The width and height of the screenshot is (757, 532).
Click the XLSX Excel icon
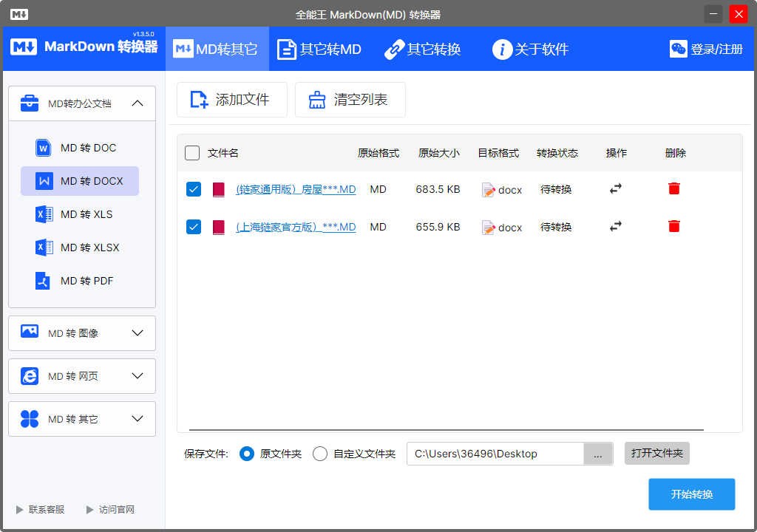point(44,248)
